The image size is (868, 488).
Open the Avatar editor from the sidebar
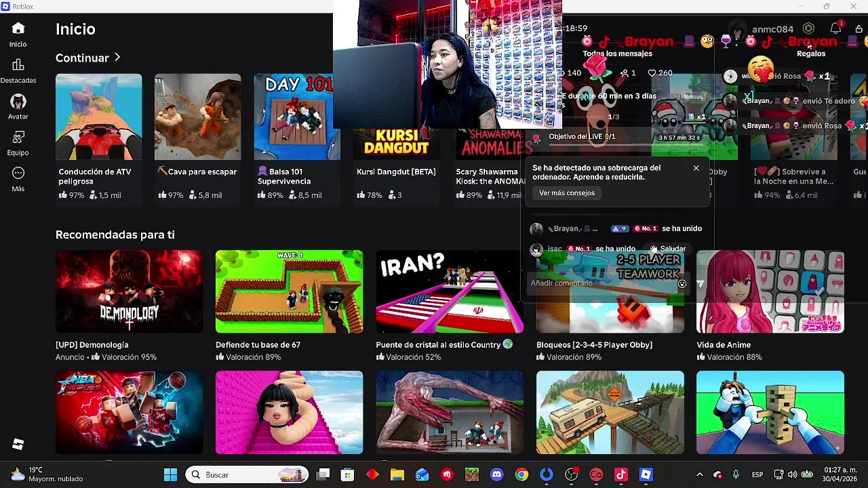tap(18, 108)
